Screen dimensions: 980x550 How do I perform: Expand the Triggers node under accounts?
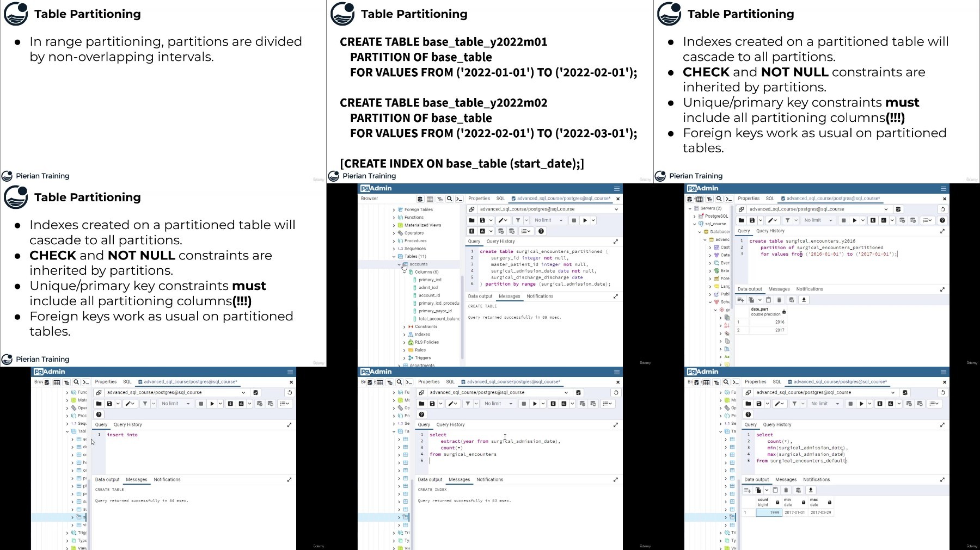coord(405,358)
